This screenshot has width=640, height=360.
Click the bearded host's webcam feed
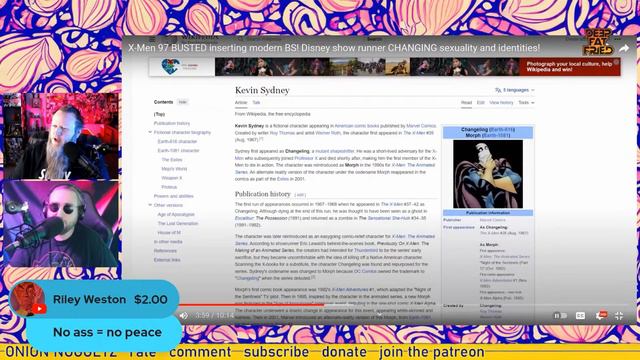coord(61,136)
